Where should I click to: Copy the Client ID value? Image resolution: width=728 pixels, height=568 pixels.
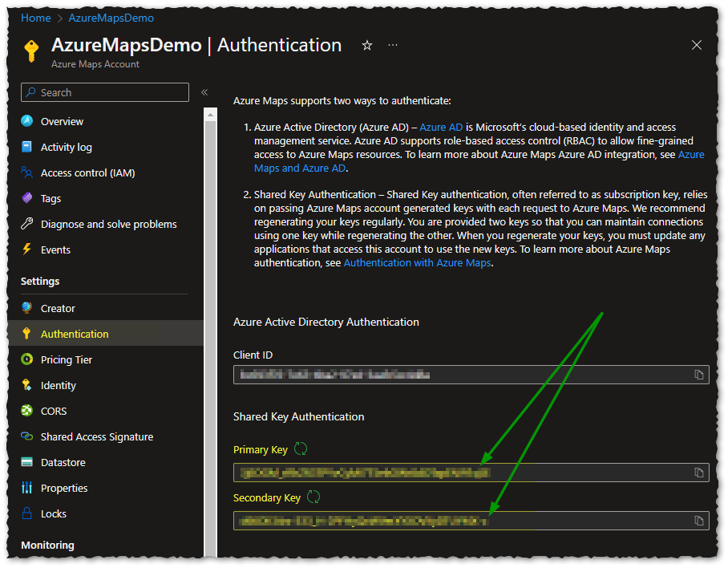pos(699,375)
